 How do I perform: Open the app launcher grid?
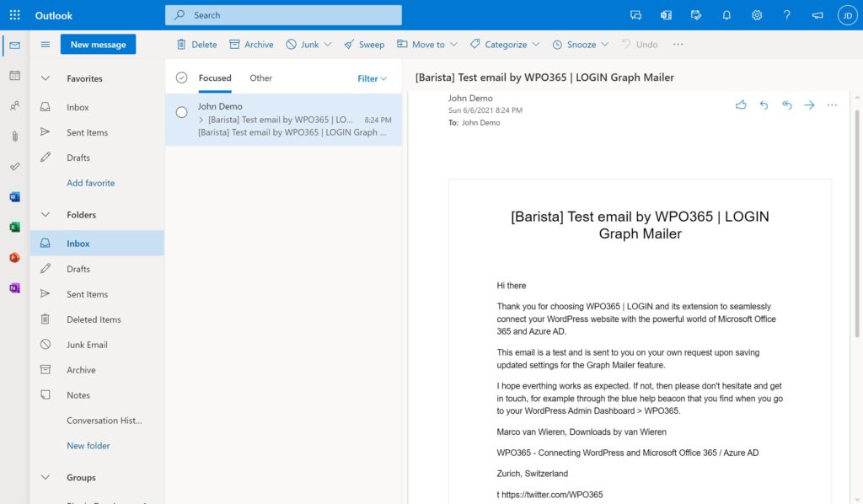[x=15, y=15]
